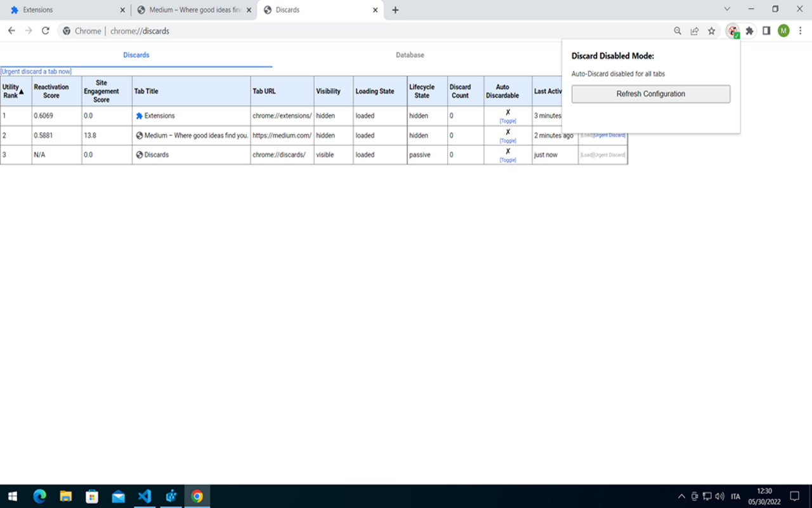Sort the table by Utility Rank column
812x508 pixels.
coord(13,91)
